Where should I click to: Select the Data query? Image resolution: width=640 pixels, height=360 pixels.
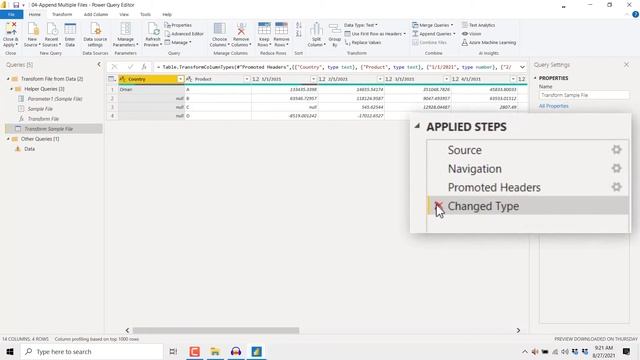point(29,149)
